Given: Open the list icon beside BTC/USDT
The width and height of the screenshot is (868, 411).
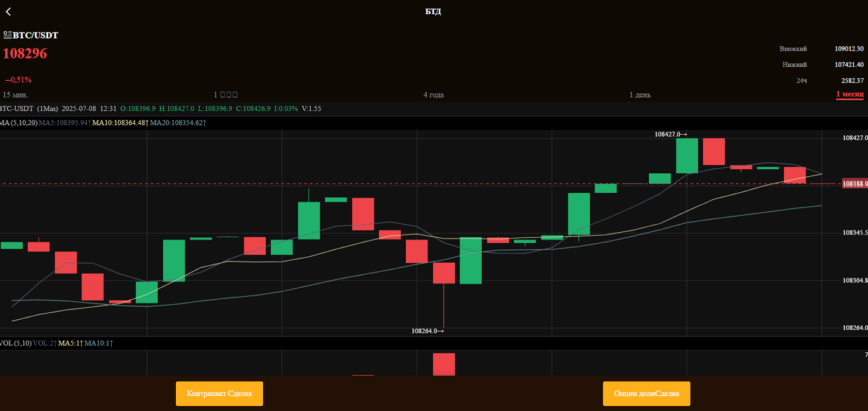Looking at the screenshot, I should [x=7, y=35].
